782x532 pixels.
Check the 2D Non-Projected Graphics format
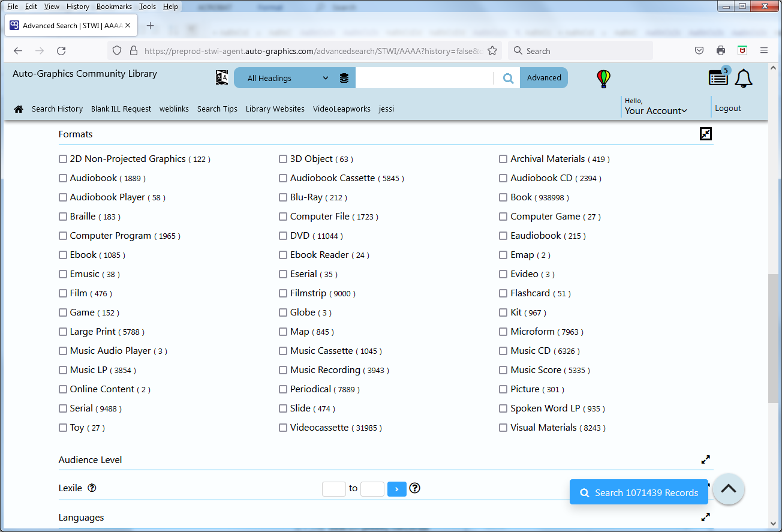pyautogui.click(x=62, y=159)
